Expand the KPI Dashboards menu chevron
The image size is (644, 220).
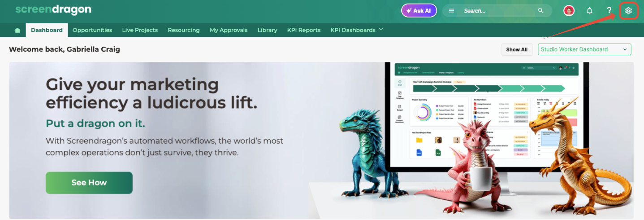point(381,29)
